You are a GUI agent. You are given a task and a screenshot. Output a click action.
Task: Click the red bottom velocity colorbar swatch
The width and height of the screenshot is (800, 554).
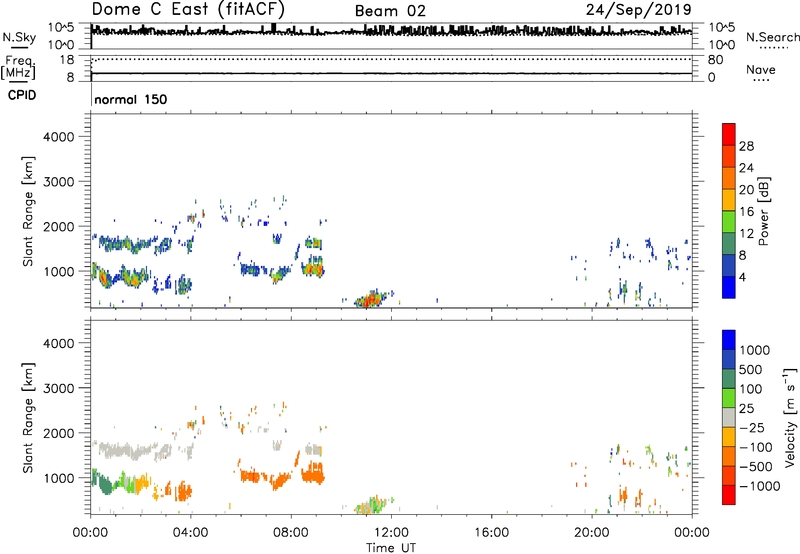point(729,495)
